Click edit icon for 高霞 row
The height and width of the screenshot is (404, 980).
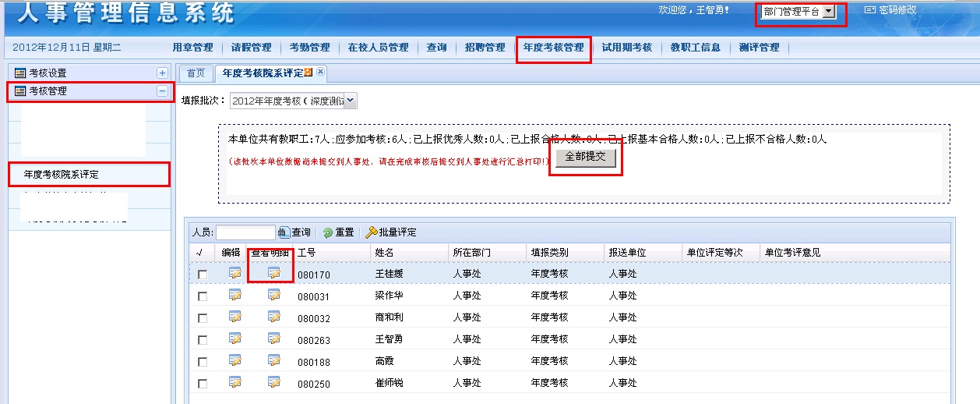pyautogui.click(x=234, y=360)
